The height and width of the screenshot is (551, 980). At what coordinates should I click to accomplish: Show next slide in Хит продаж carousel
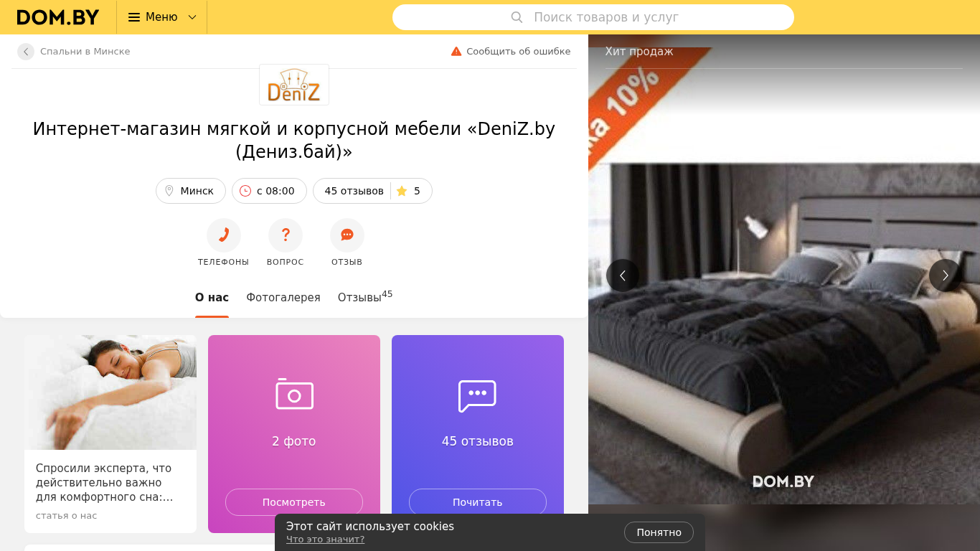point(946,275)
